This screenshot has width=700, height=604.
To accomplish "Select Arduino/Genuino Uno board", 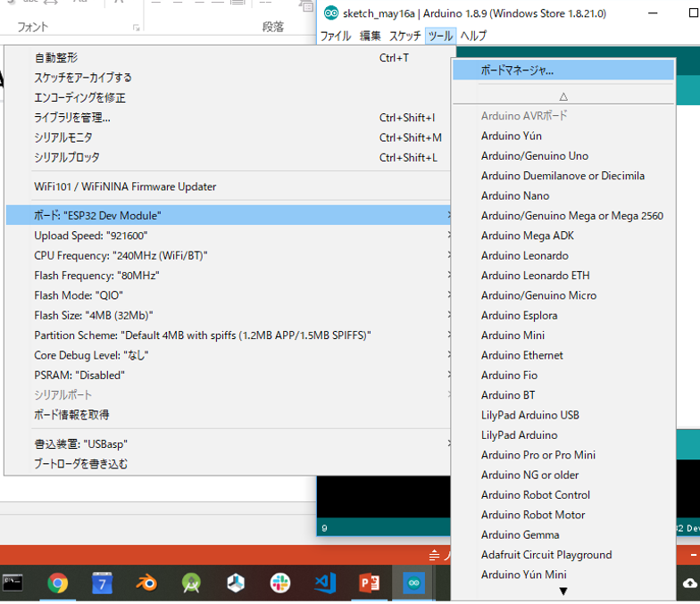I will click(563, 155).
